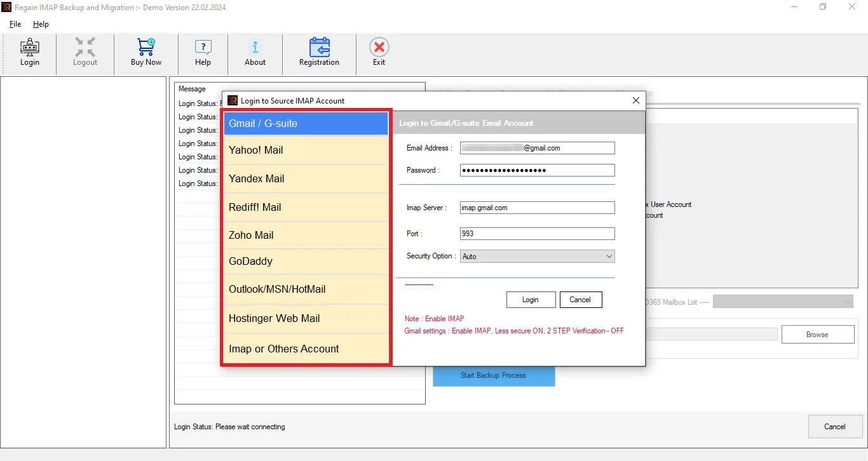868x461 pixels.
Task: Click the path field beside Browse
Action: tap(712, 334)
